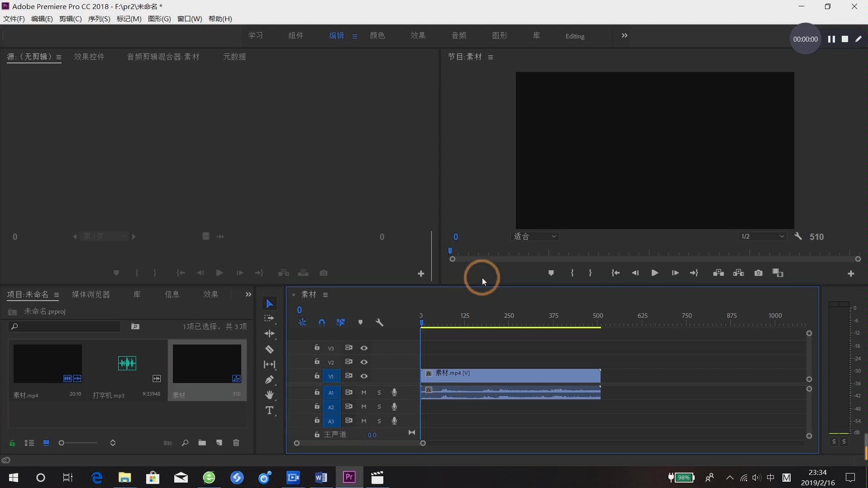This screenshot has width=868, height=488.
Task: Open 文件(F) menu
Action: [x=14, y=19]
